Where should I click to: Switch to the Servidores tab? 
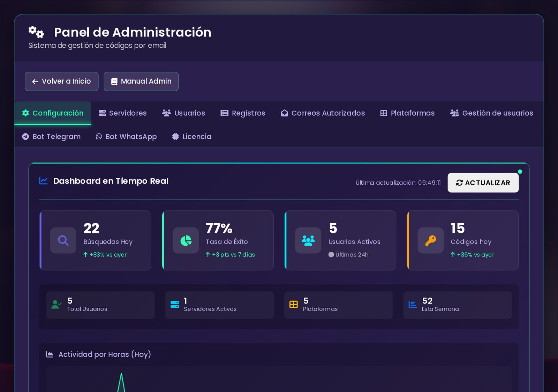click(x=122, y=113)
